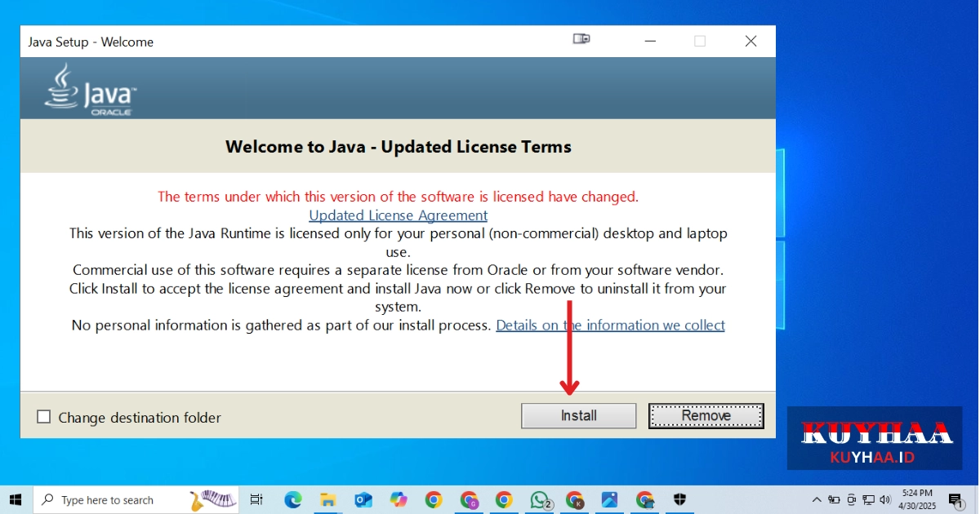Open File Explorer from the taskbar
The width and height of the screenshot is (980, 514).
point(327,499)
